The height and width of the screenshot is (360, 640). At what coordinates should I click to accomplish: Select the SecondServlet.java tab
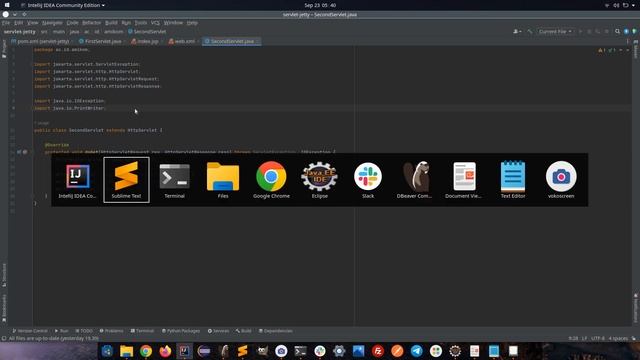[x=231, y=41]
